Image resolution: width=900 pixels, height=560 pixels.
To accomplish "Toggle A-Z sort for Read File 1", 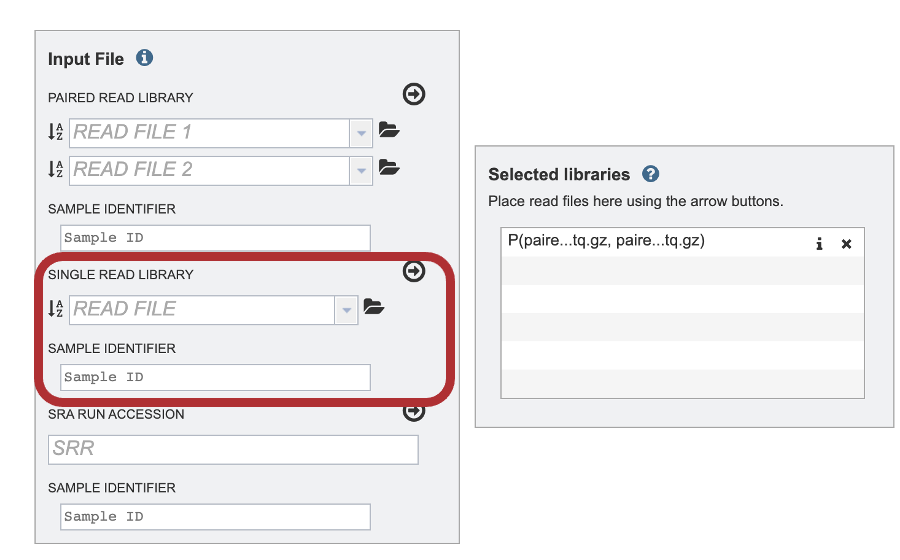I will click(56, 132).
